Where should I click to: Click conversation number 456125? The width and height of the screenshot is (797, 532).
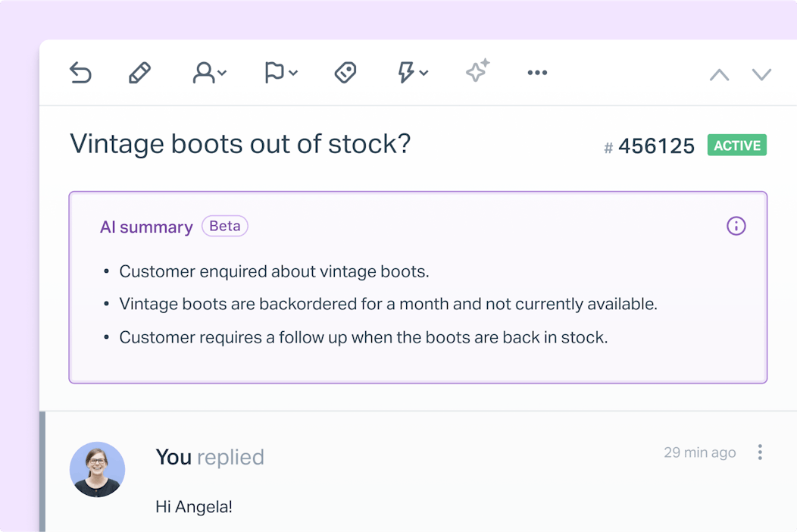656,146
